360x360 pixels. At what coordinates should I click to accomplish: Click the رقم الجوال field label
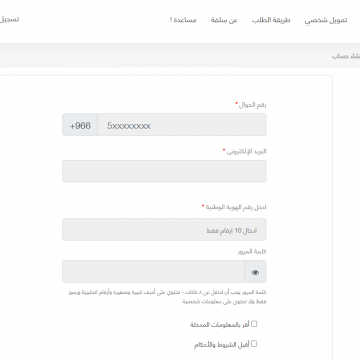(253, 105)
